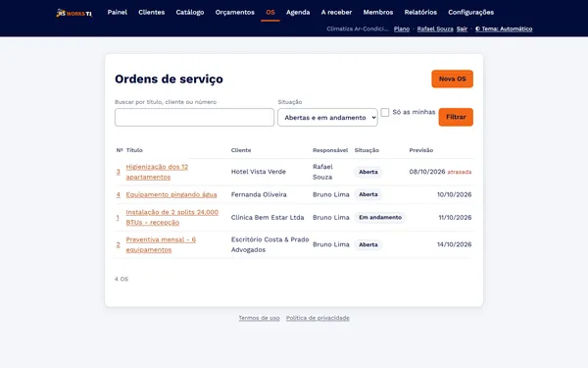Navigate to Orçamentos
Screen dimensions: 588x368
click(235, 13)
